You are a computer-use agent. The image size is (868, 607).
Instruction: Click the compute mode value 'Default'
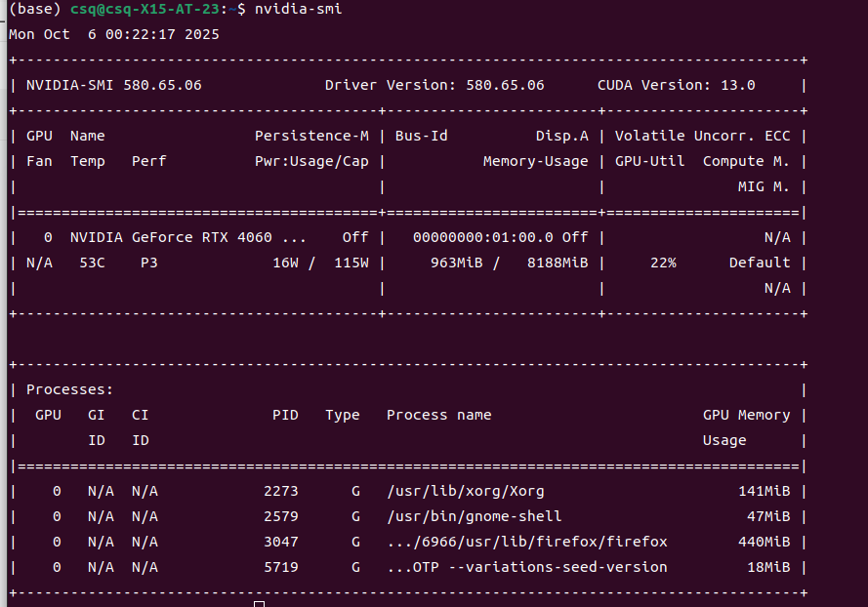(x=760, y=263)
